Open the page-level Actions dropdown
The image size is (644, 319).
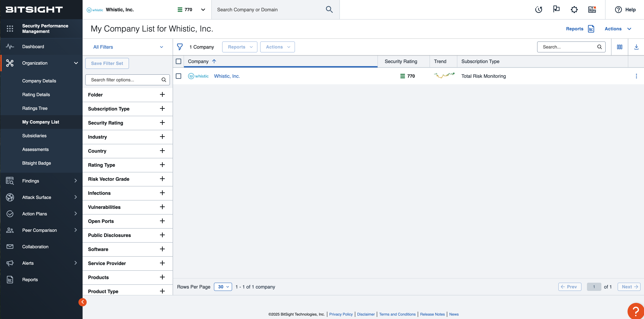click(618, 29)
